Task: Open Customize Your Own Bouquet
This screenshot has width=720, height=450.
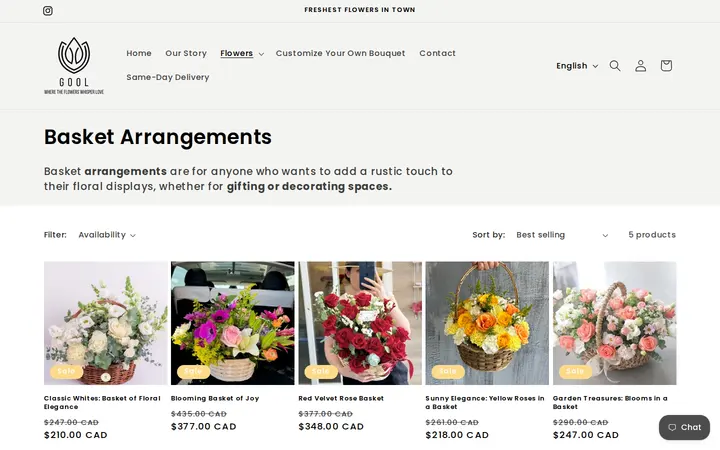Action: (340, 53)
